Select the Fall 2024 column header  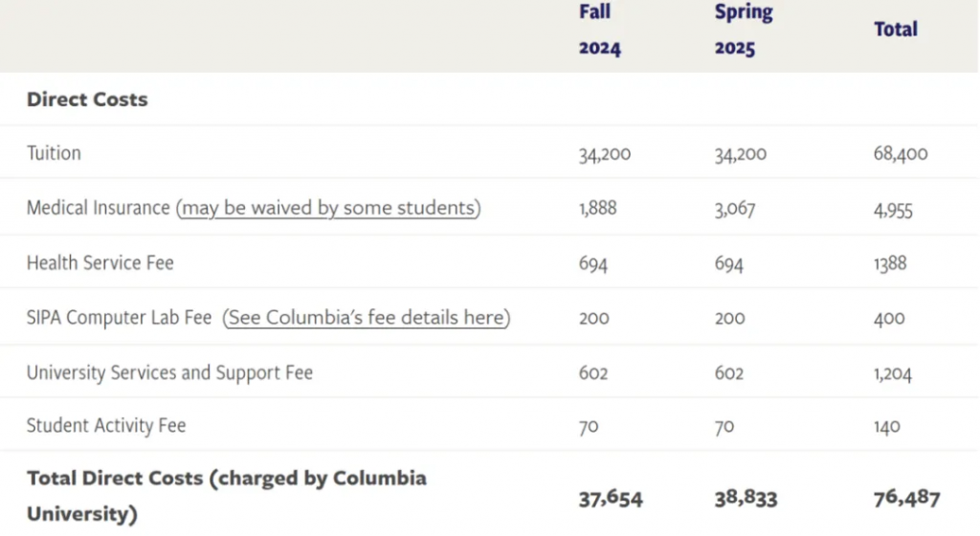tap(599, 30)
